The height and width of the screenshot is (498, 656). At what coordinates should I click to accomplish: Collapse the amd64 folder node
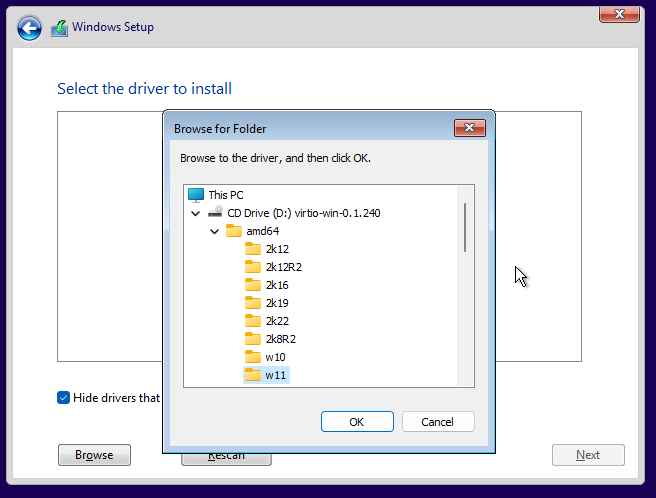tap(215, 231)
